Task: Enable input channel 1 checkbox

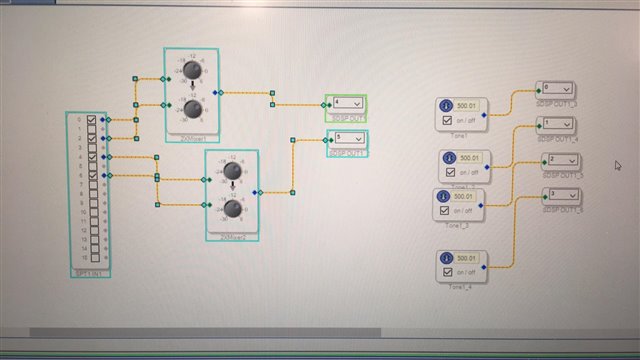Action: click(92, 129)
